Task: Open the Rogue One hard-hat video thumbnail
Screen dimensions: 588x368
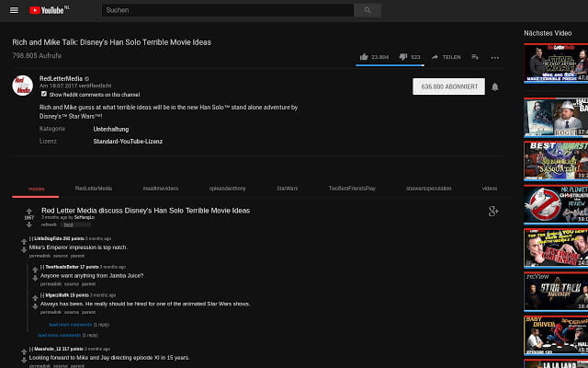Action: coord(556,117)
